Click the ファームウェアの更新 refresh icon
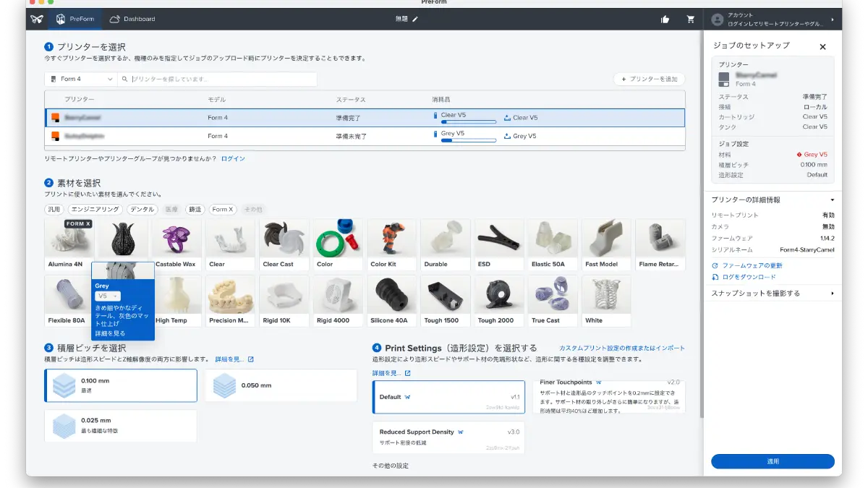Viewport: 868px width, 488px height. 715,266
